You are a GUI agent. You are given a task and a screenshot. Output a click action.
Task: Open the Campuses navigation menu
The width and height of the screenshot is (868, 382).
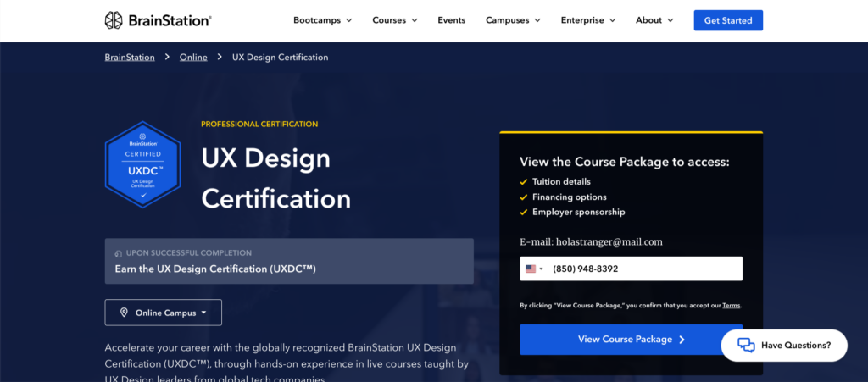[x=513, y=20]
